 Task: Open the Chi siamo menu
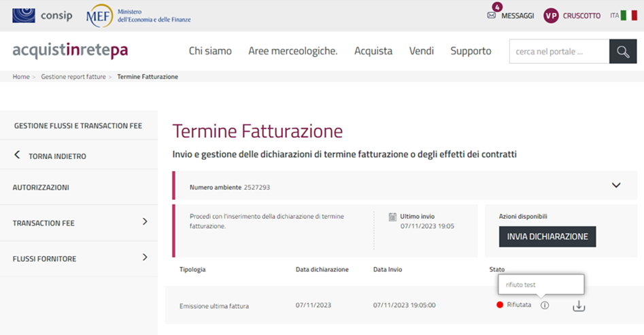click(210, 51)
